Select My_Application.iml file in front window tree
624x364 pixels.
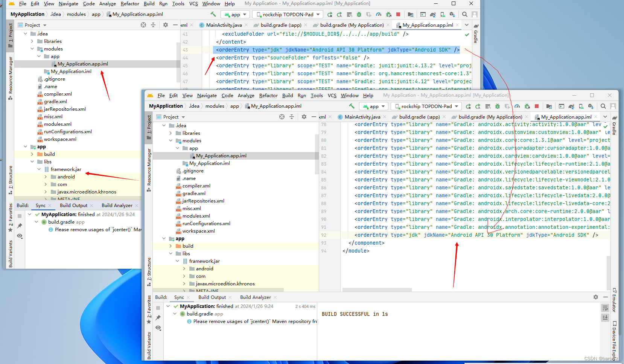(x=210, y=163)
